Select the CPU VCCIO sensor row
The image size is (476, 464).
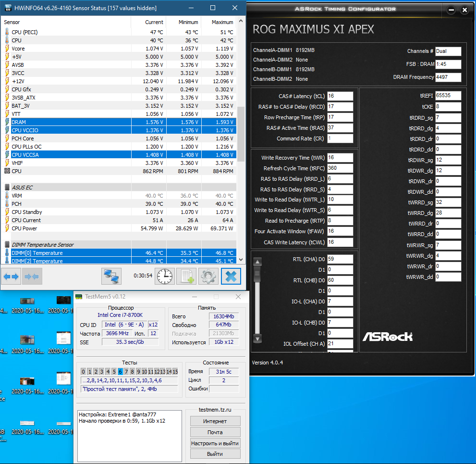pos(119,130)
